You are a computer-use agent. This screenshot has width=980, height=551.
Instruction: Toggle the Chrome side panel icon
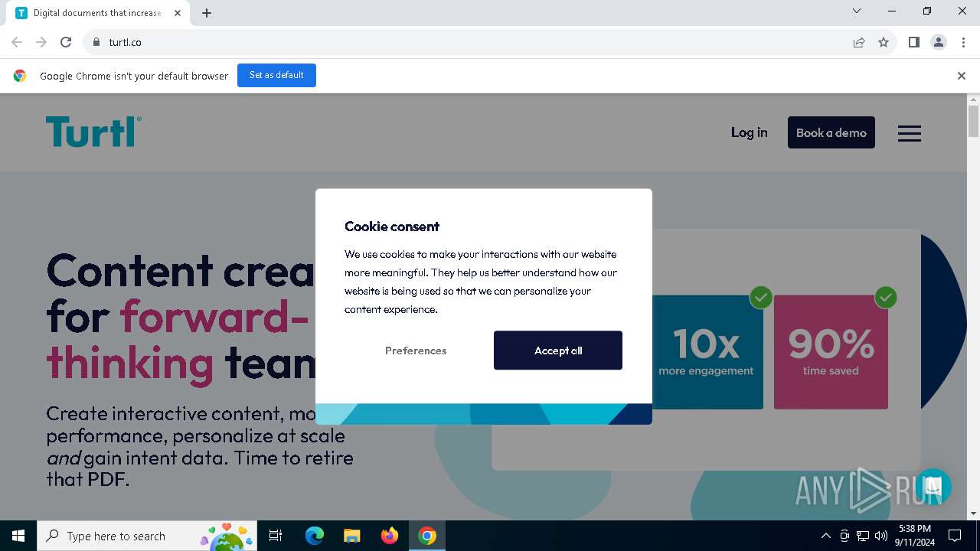point(913,42)
